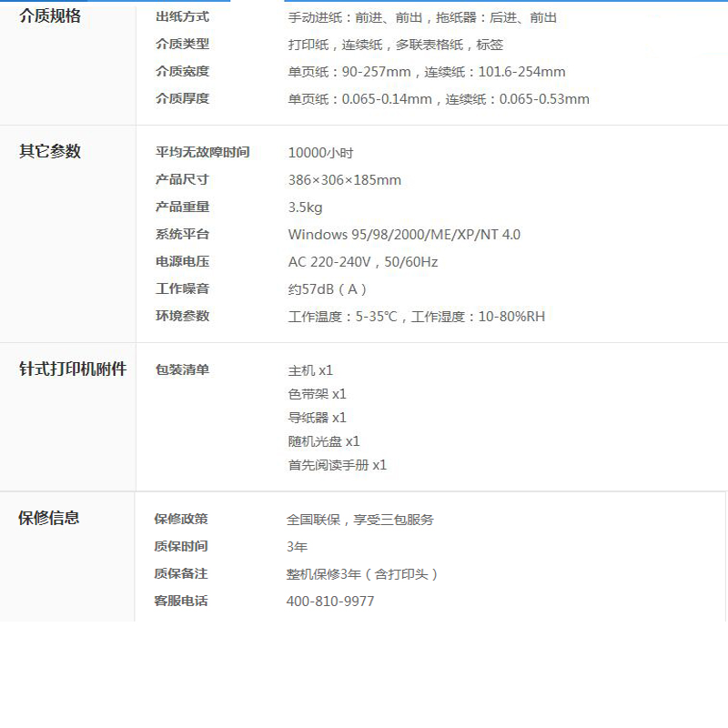Select the 产品重量 value 3.5kg

pos(305,207)
